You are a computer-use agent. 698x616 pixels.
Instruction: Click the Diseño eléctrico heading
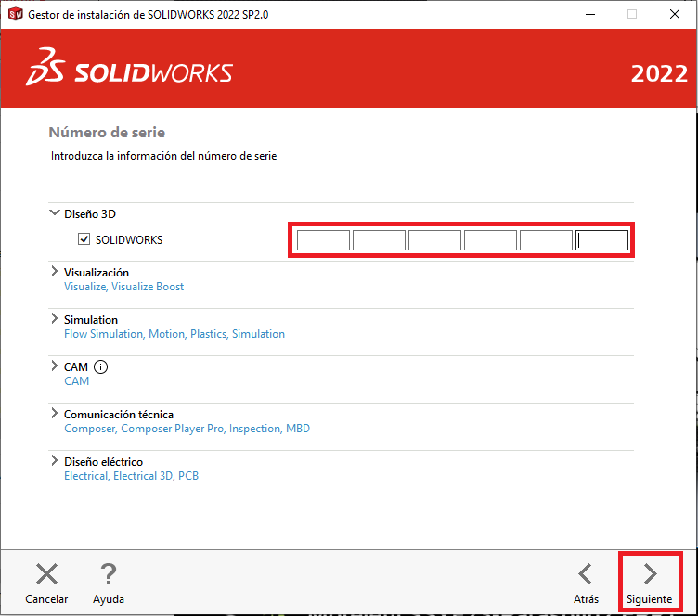click(103, 462)
